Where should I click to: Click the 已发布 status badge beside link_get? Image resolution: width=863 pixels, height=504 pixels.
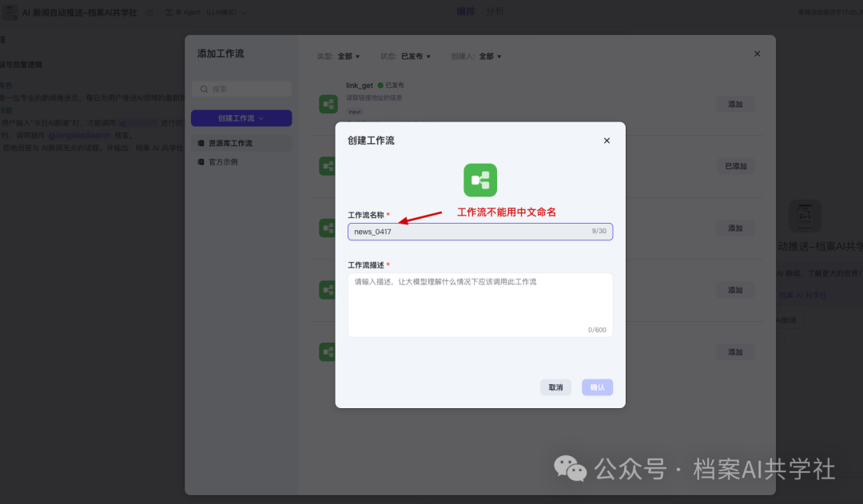pyautogui.click(x=391, y=85)
